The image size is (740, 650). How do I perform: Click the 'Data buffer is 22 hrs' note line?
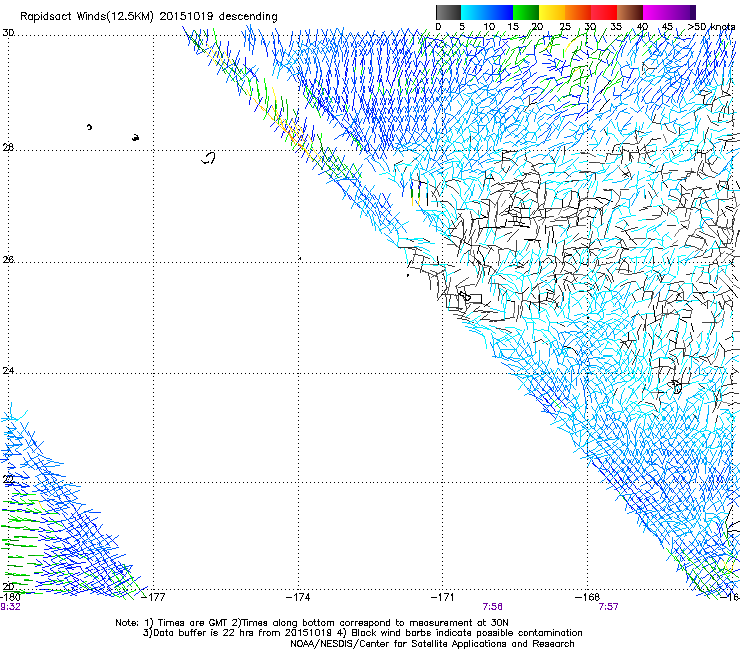tap(362, 633)
